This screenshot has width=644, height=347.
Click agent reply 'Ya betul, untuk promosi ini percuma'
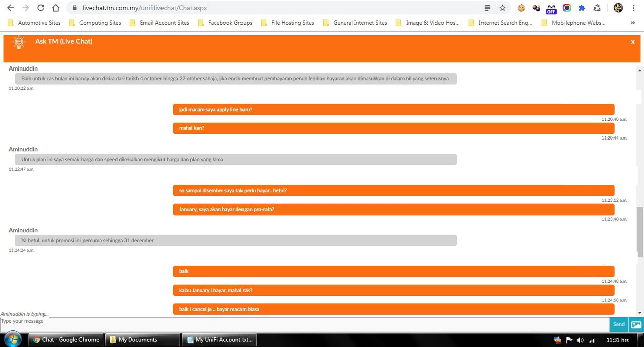(235, 240)
